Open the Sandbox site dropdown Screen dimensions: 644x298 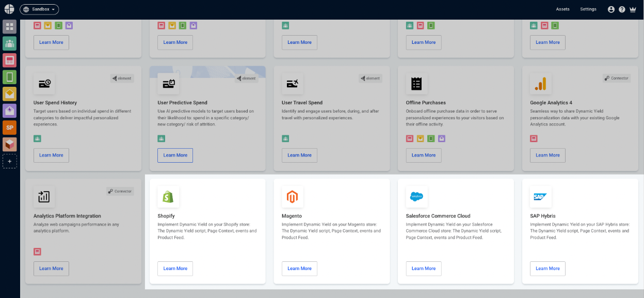click(39, 9)
